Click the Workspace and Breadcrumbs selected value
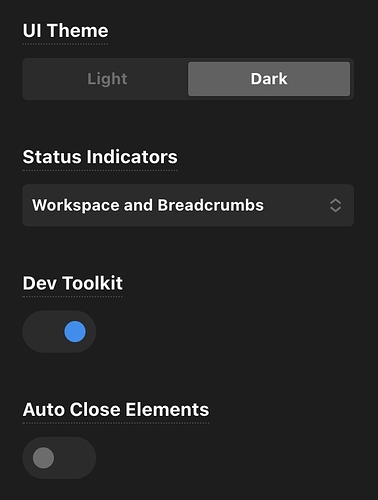Image resolution: width=378 pixels, height=500 pixels. pos(148,205)
